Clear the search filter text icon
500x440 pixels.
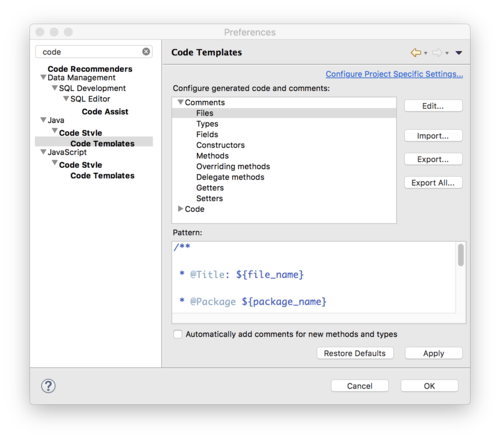tap(146, 52)
